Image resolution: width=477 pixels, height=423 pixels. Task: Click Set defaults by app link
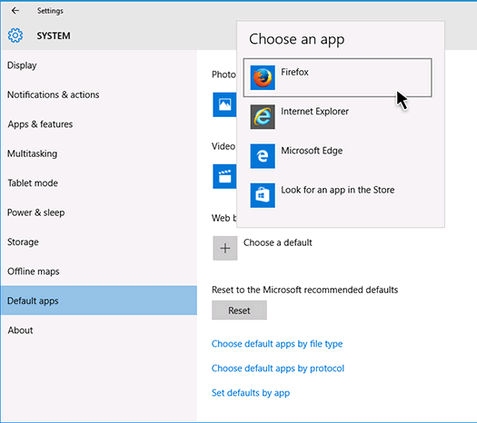[x=251, y=393]
